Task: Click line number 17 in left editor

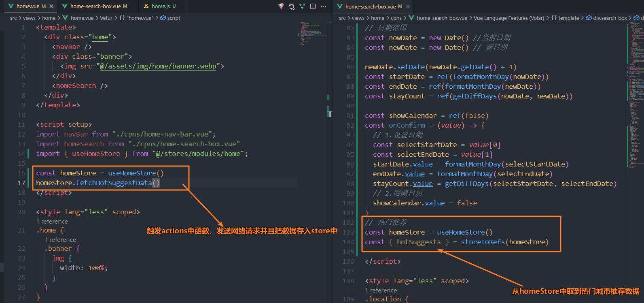Action: (x=21, y=183)
